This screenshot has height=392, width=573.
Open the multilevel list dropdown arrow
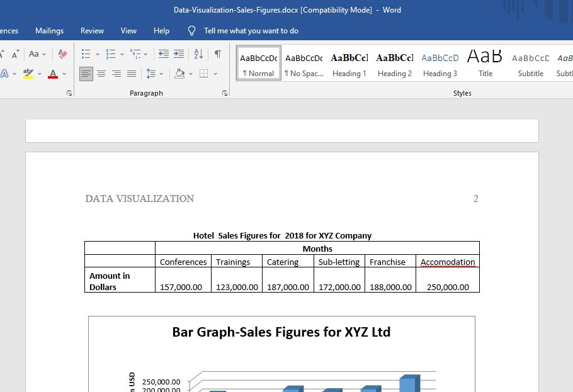[x=145, y=55]
